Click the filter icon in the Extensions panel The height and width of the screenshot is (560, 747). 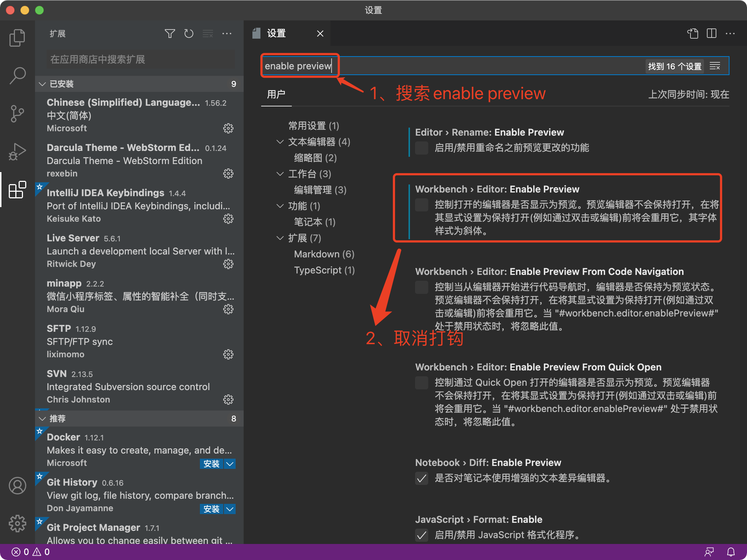(170, 34)
